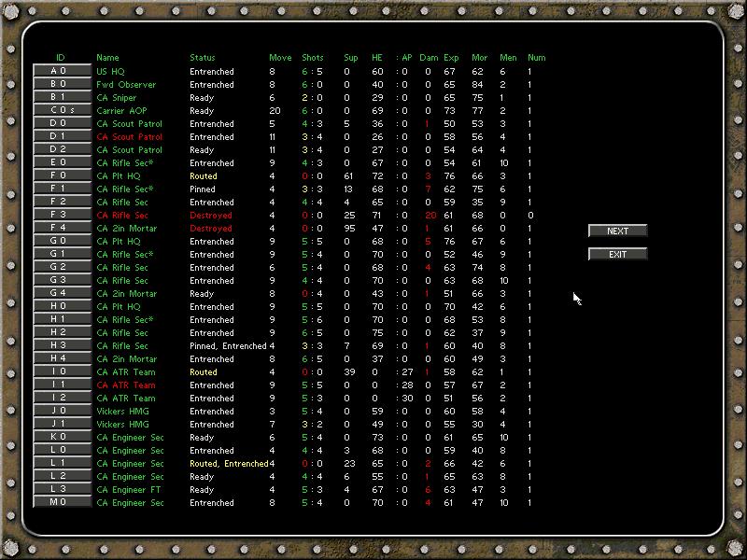The width and height of the screenshot is (747, 560).
Task: Click the Mor column header
Action: (479, 58)
